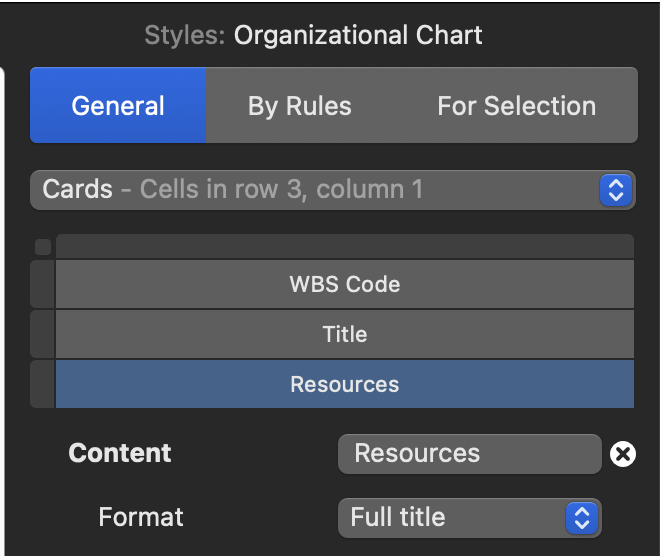
Task: Switch to the For Selection tab
Action: [x=516, y=105]
